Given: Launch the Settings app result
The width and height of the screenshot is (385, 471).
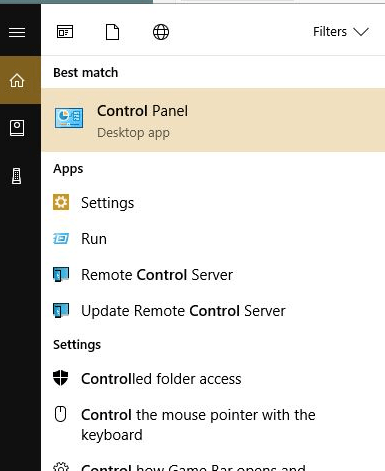Looking at the screenshot, I should 213,203.
